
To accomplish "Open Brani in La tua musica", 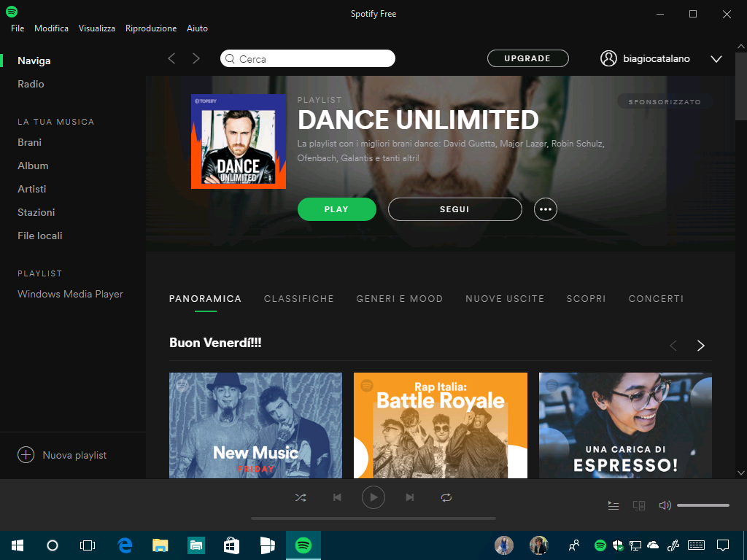I will (29, 142).
